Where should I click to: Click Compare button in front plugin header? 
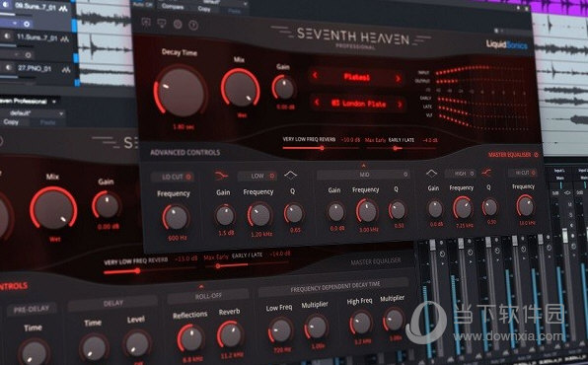tap(173, 6)
